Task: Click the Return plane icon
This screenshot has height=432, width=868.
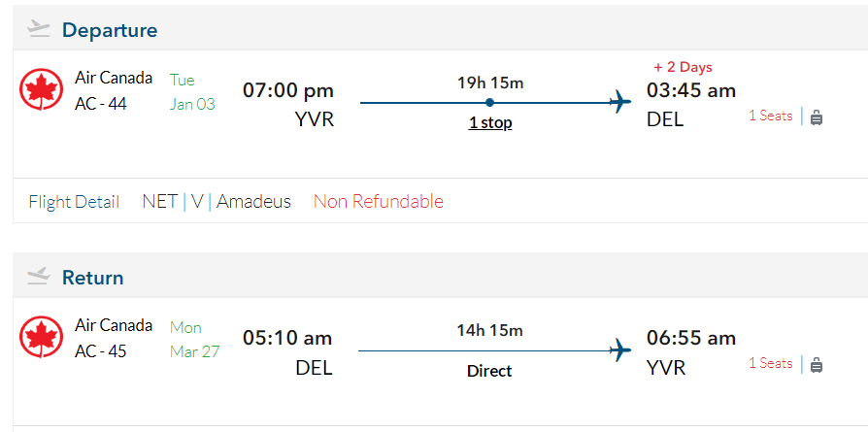Action: (x=39, y=277)
